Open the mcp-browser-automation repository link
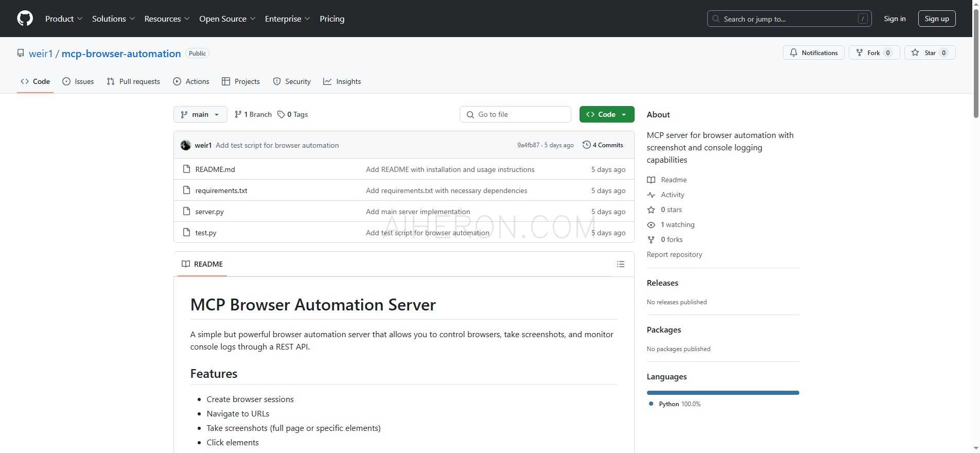The height and width of the screenshot is (453, 980). click(x=121, y=54)
